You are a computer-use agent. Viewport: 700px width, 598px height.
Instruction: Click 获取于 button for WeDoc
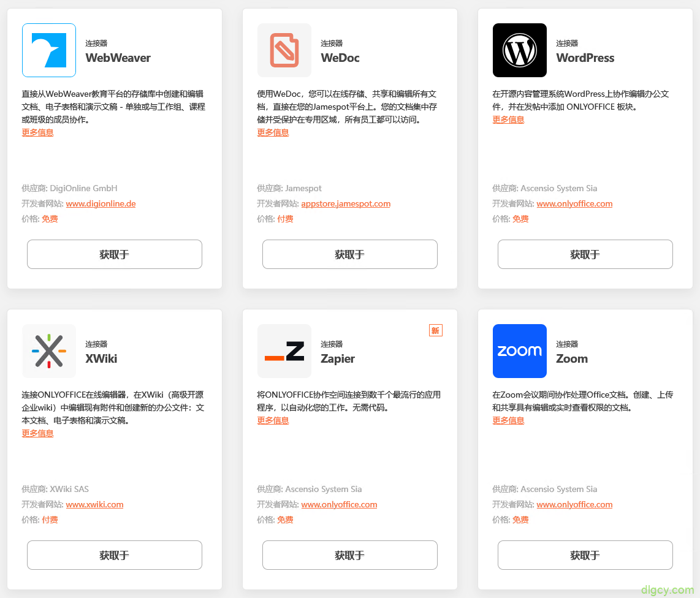tap(349, 254)
